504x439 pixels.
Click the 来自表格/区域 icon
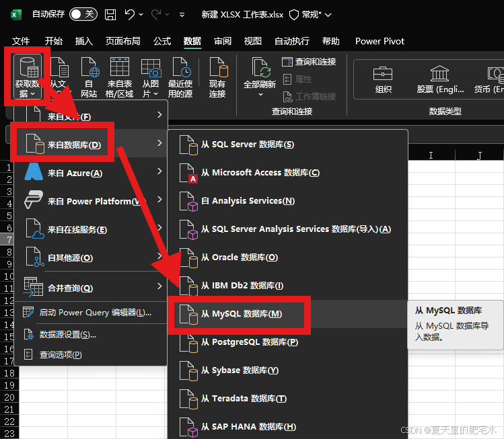point(120,77)
